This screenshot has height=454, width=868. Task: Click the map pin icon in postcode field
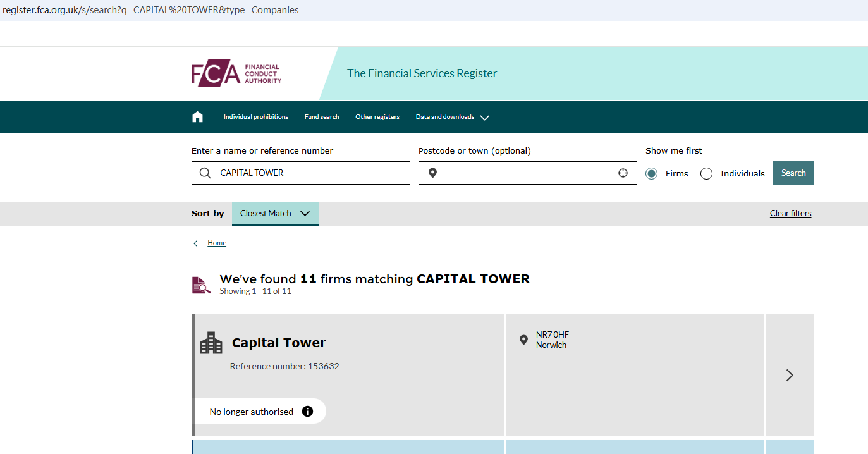click(432, 173)
